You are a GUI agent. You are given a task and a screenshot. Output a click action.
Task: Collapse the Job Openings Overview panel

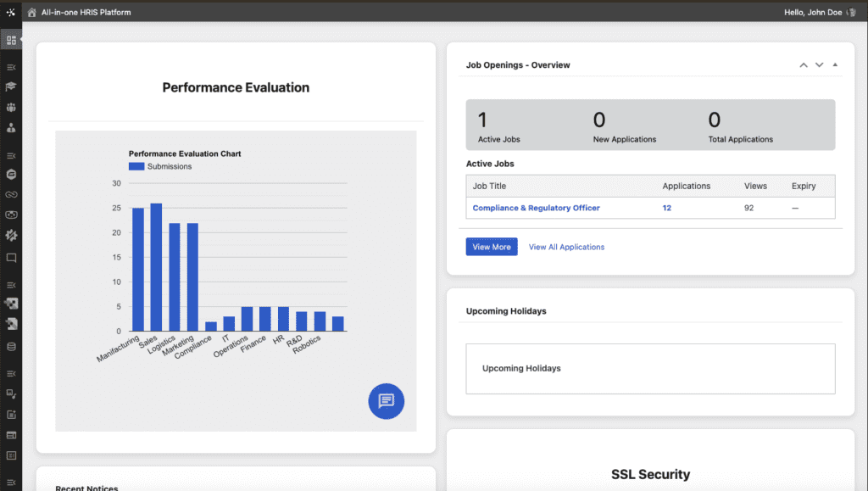835,65
